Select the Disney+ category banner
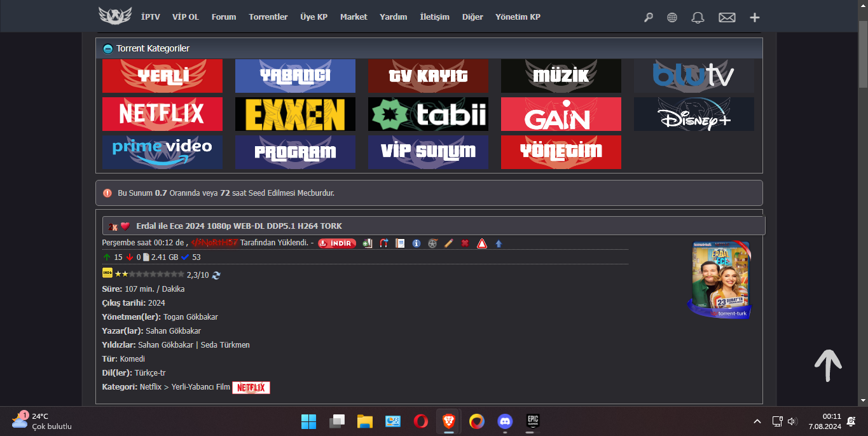This screenshot has height=436, width=868. (694, 114)
